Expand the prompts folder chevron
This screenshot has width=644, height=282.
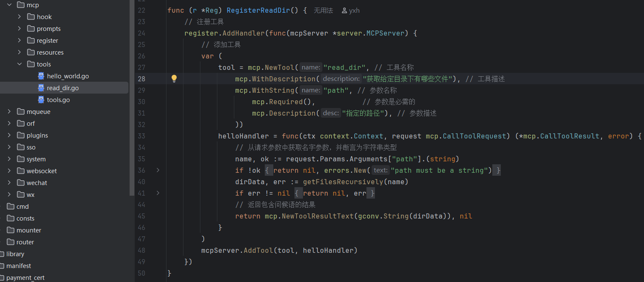19,29
